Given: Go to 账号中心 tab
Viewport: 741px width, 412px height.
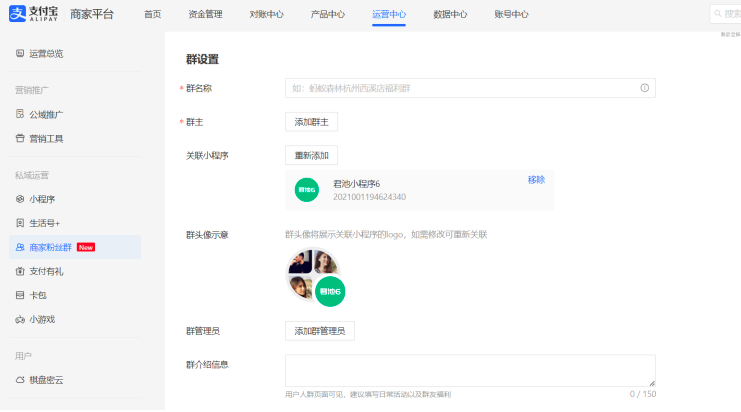Looking at the screenshot, I should pyautogui.click(x=511, y=15).
